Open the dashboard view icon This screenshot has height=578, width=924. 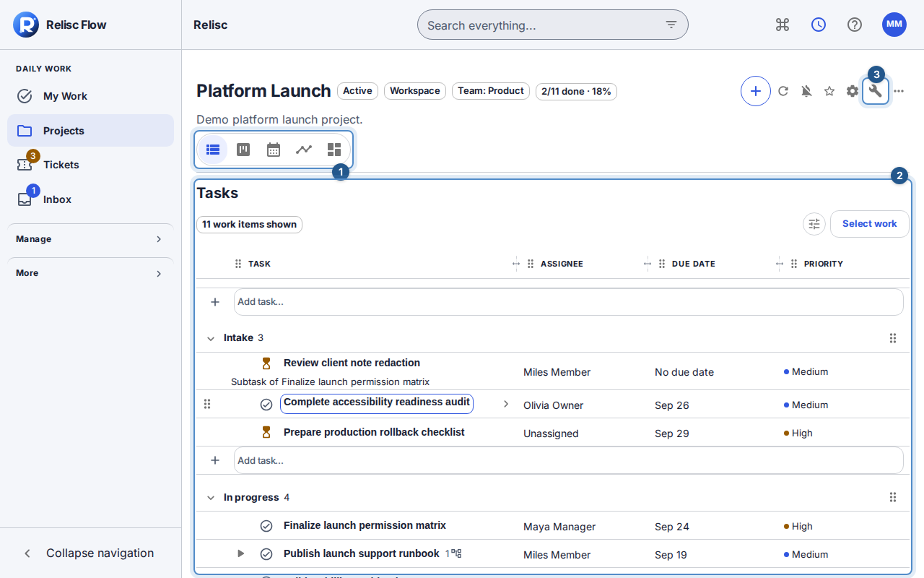pos(334,150)
